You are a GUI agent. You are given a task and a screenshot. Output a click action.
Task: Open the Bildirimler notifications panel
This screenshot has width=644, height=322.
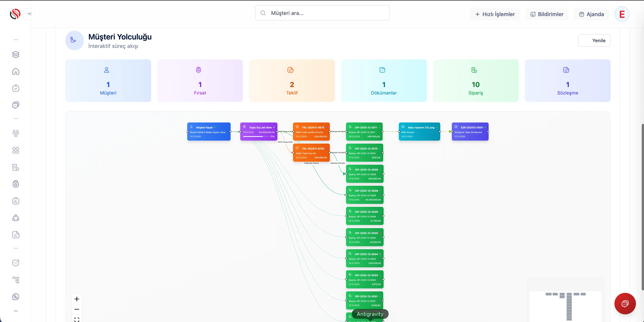click(547, 14)
